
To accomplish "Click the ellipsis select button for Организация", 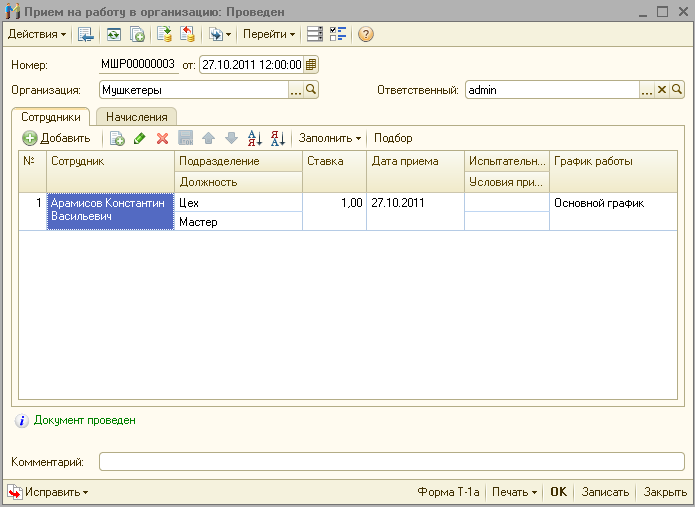I will (296, 90).
